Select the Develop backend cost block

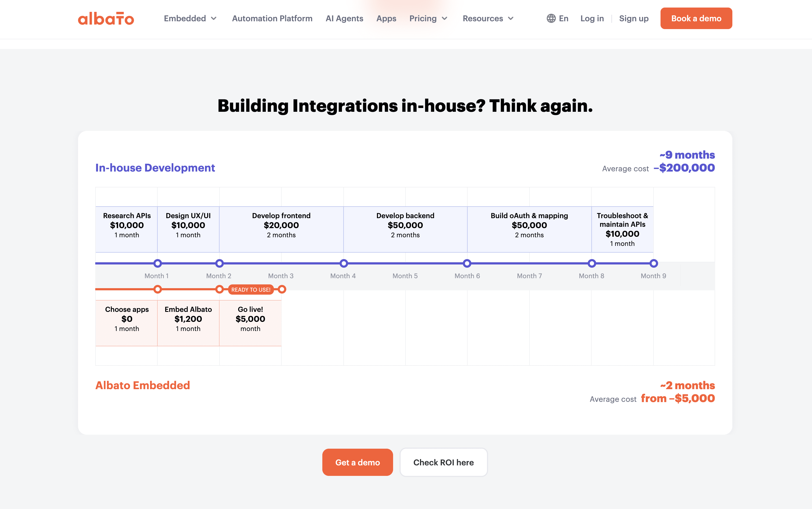(x=405, y=229)
